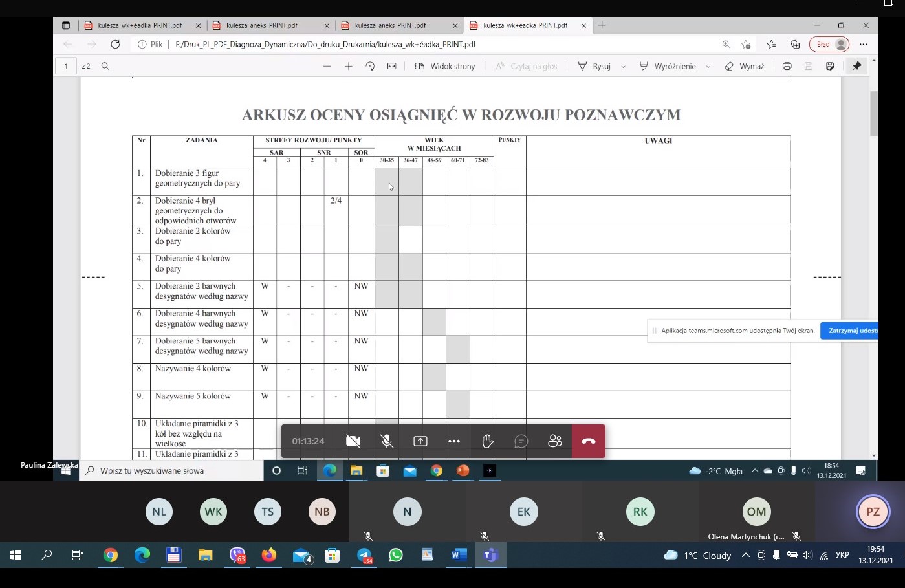Screen dimensions: 905x588
Task: Share your screen in the Teams call
Action: (x=419, y=441)
